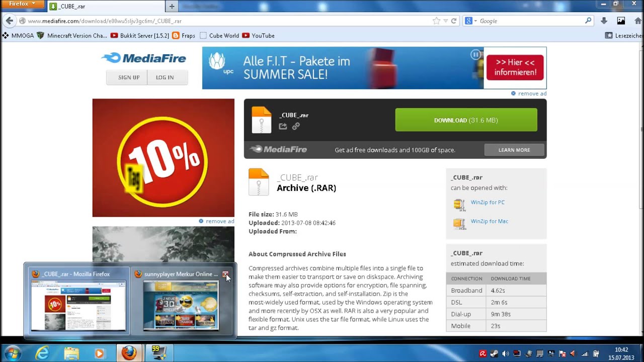Viewport: 644px width, 362px height.
Task: Click the Firefox taskbar icon
Action: [x=129, y=353]
